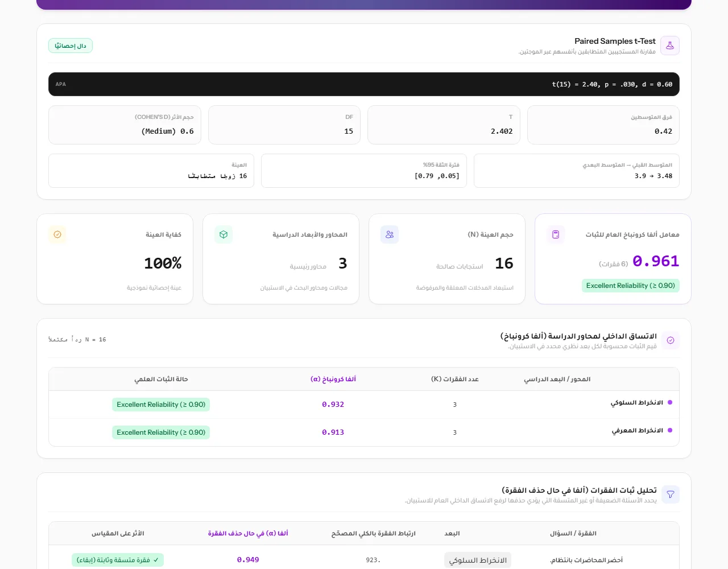Screen dimensions: 728x569
Task: Click the Cohen's d value (Medium) 0.6
Action: point(168,131)
